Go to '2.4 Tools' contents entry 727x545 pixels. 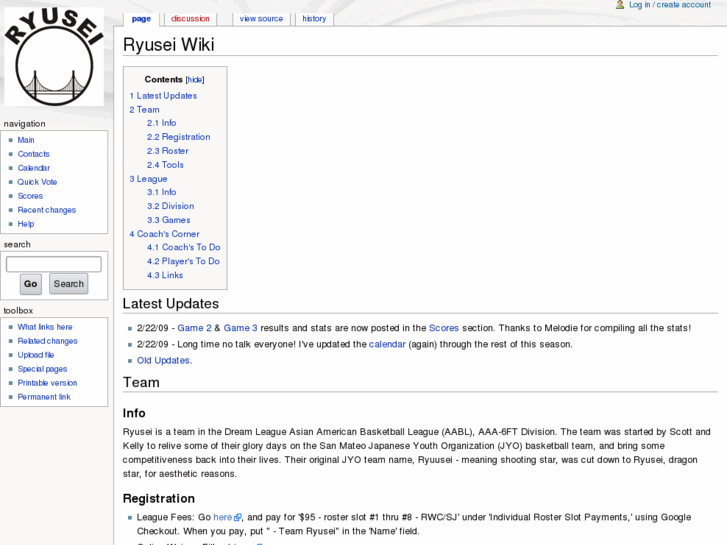(165, 165)
